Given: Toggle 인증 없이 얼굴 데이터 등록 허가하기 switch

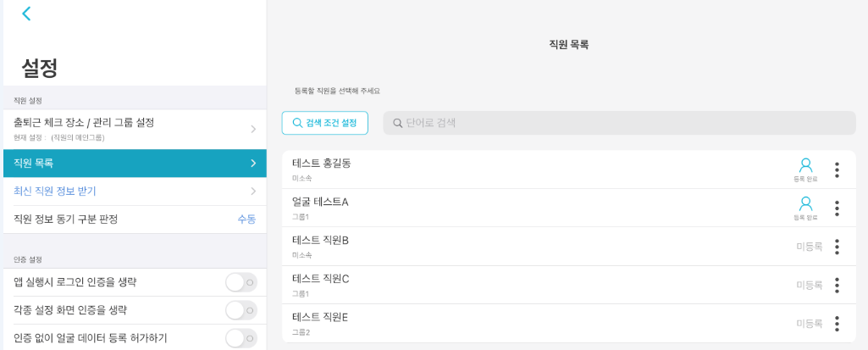Looking at the screenshot, I should tap(240, 338).
